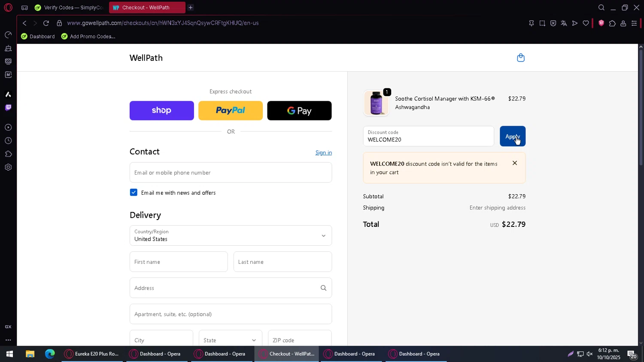
Task: Switch to Eureka E20 Plus taskbar window
Action: tap(92, 354)
